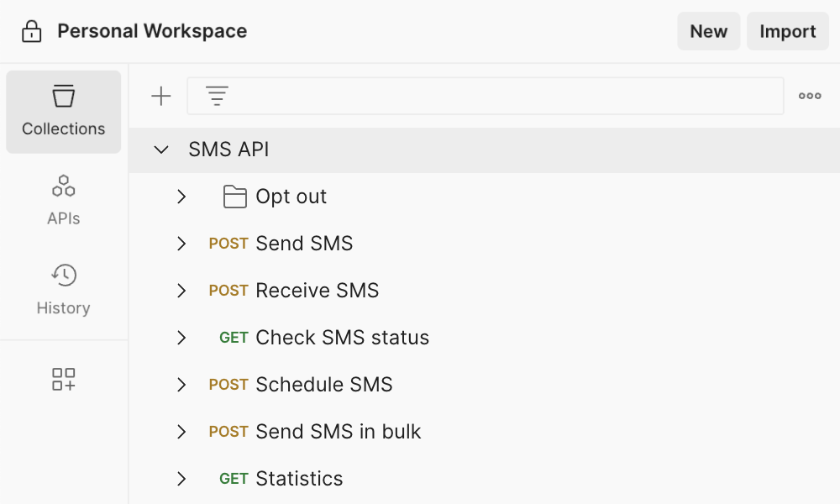Click the plus icon to create collection
Image resolution: width=840 pixels, height=504 pixels.
click(160, 97)
